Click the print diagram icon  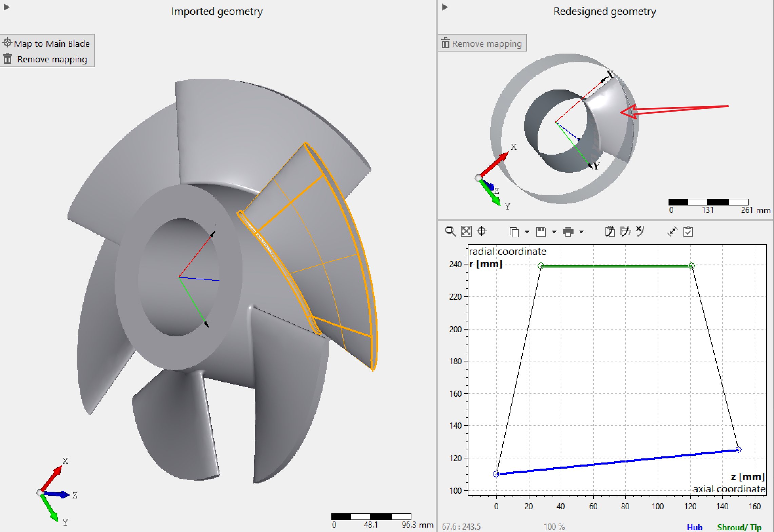pyautogui.click(x=568, y=232)
